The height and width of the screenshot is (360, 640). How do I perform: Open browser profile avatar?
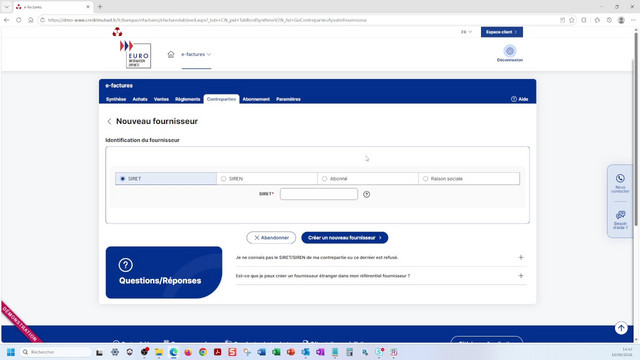point(621,20)
